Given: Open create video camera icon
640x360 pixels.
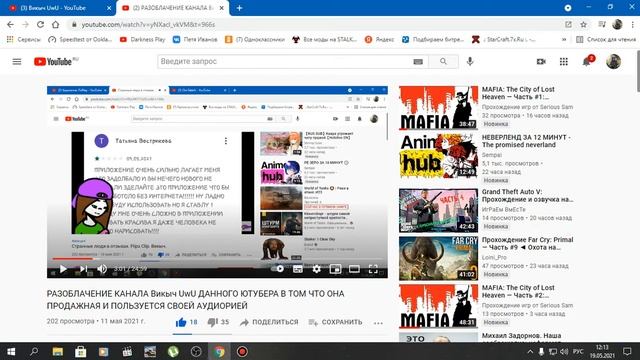Looking at the screenshot, I should 541,62.
